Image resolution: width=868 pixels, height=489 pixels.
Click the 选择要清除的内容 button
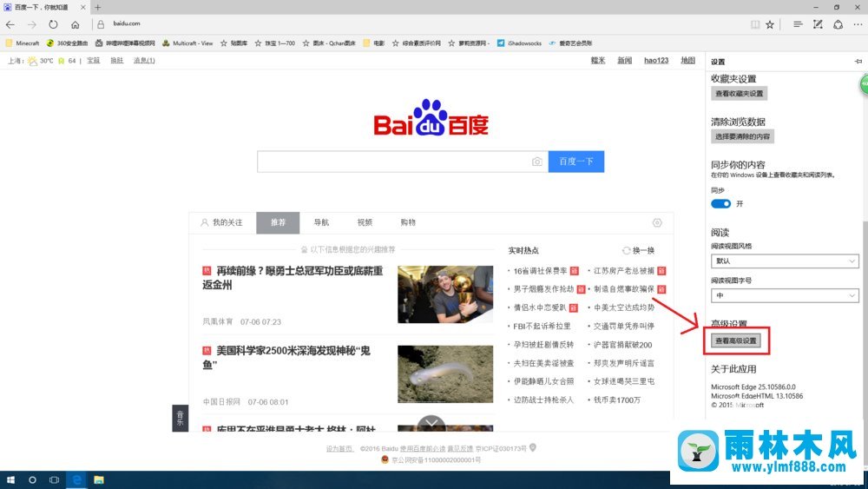click(742, 136)
